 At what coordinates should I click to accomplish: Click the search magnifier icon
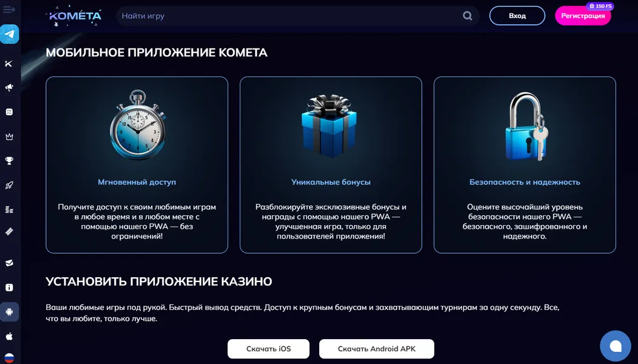pyautogui.click(x=467, y=15)
